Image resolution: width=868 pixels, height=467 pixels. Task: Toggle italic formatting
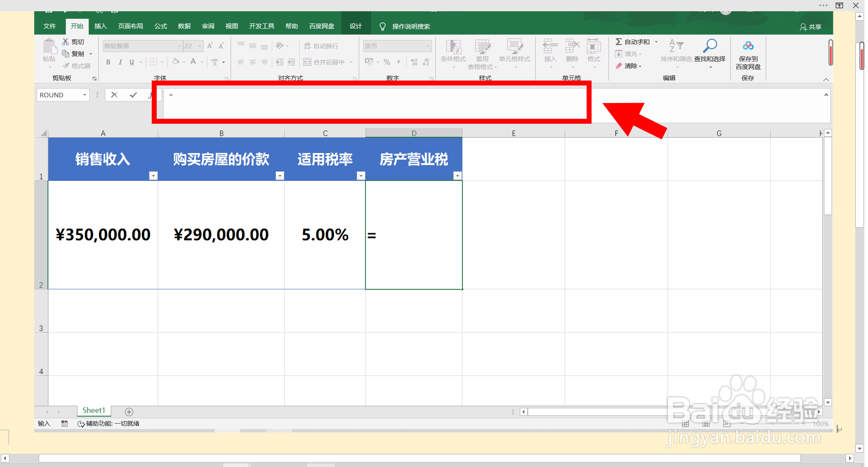(120, 62)
